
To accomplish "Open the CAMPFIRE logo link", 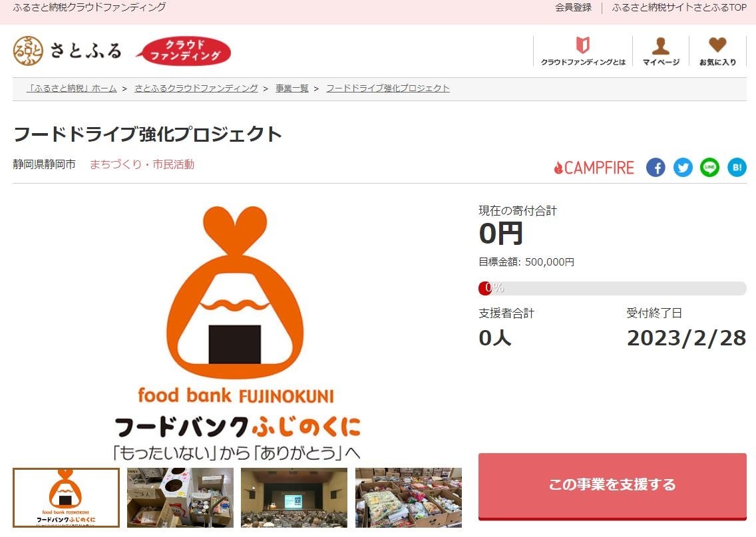I will tap(594, 168).
